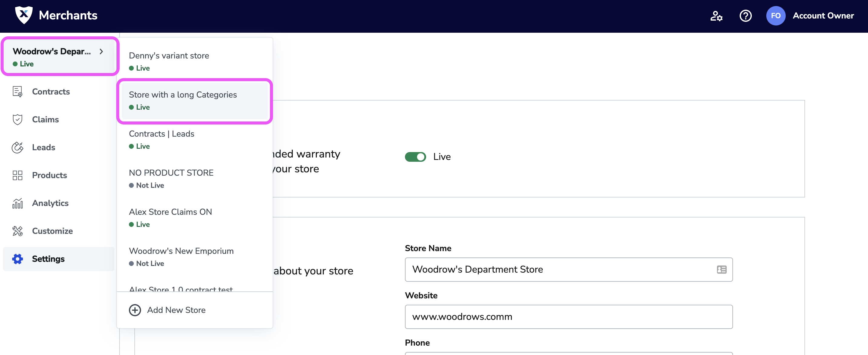Click the Merchants shield logo icon
Viewport: 868px width, 355px height.
[24, 15]
